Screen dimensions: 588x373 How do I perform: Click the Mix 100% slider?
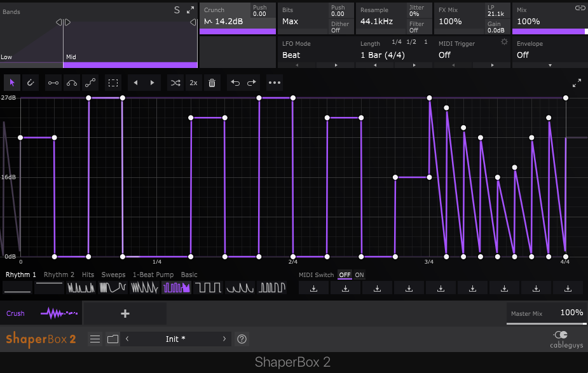[549, 32]
